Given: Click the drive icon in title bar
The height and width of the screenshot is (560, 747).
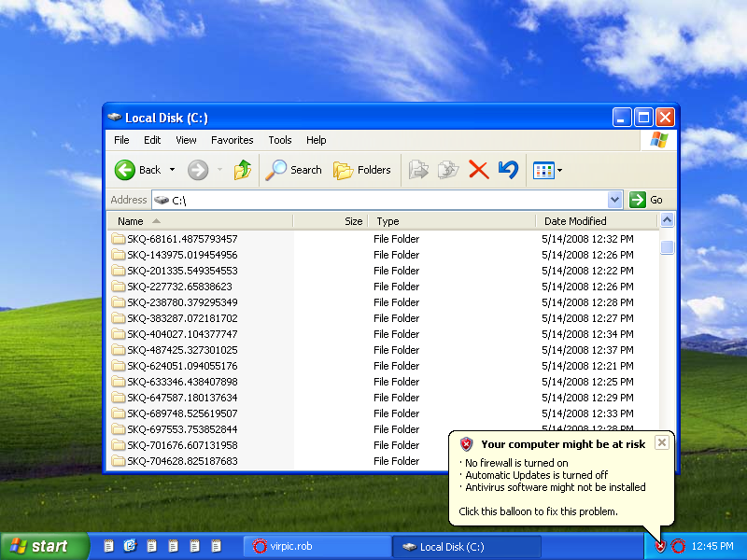Looking at the screenshot, I should 114,118.
